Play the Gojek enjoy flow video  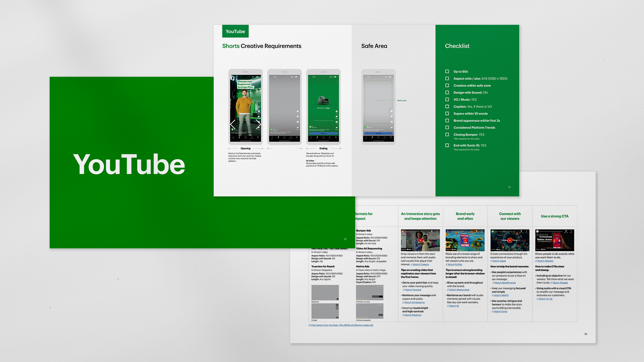510,240
